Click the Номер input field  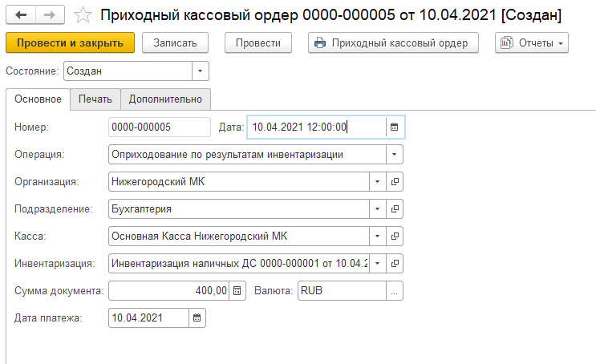coord(159,127)
